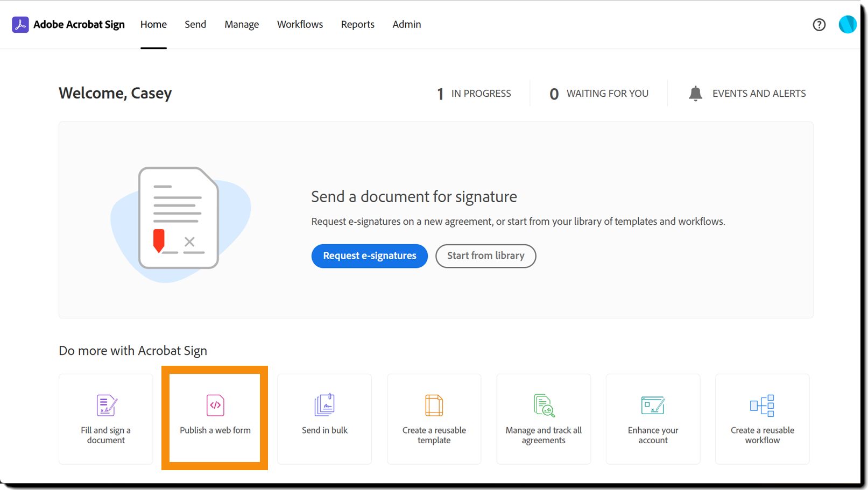Open the help question mark icon

point(819,25)
